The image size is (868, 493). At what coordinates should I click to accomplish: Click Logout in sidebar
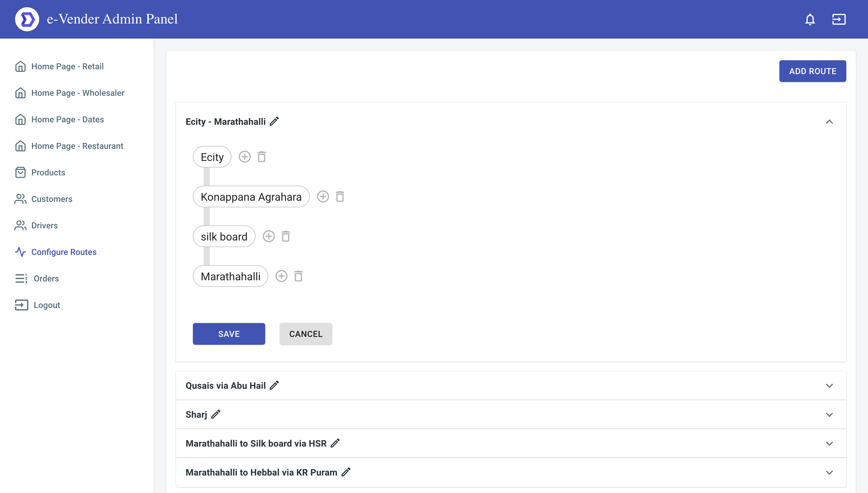pos(38,305)
